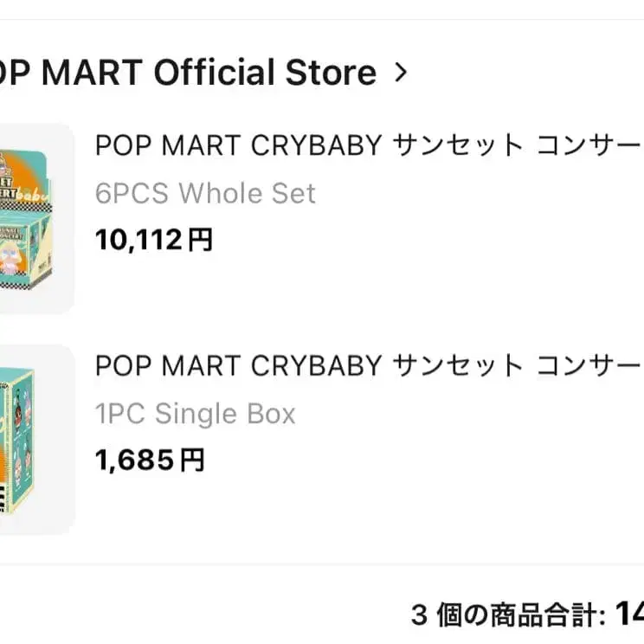The image size is (644, 644).
Task: Click the "3 個の商品合計" subtotal label
Action: 507,615
